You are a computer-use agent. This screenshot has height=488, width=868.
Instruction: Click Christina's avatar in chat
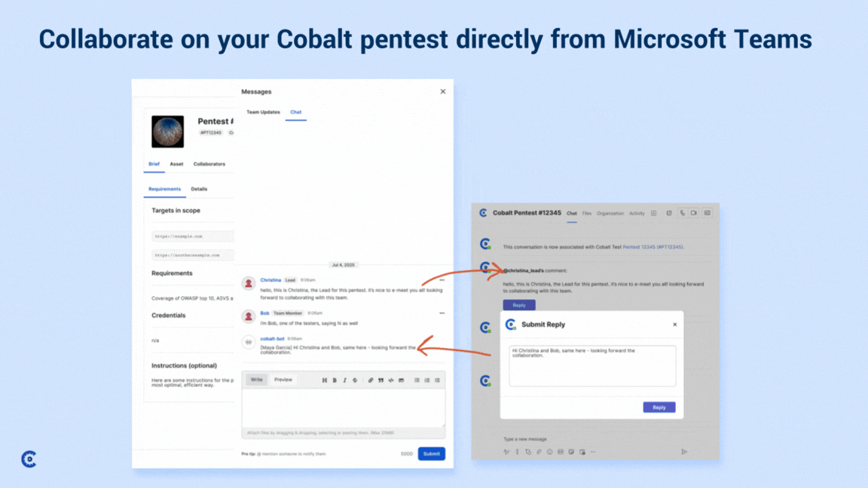[x=249, y=283]
